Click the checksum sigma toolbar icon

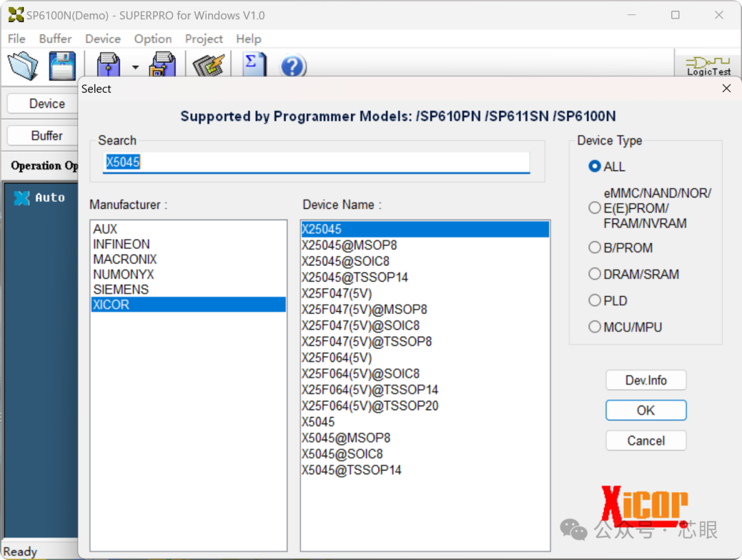(x=255, y=65)
